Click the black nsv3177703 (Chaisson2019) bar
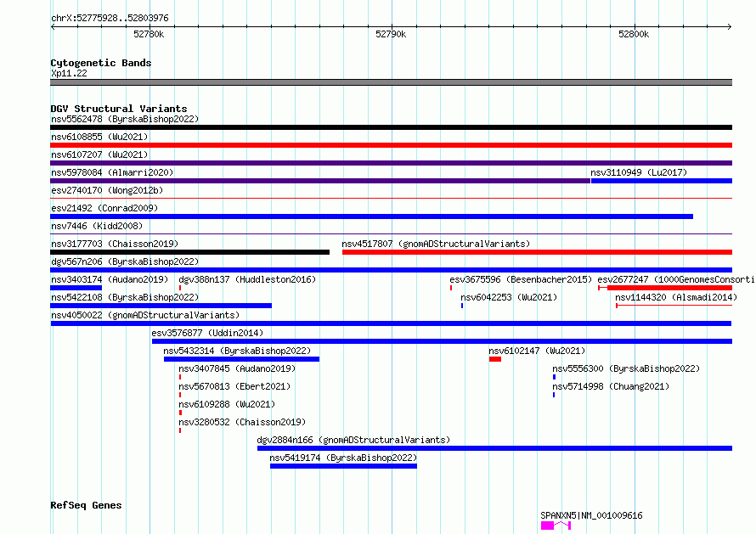Screen dimensions: 756x534 click(x=190, y=252)
